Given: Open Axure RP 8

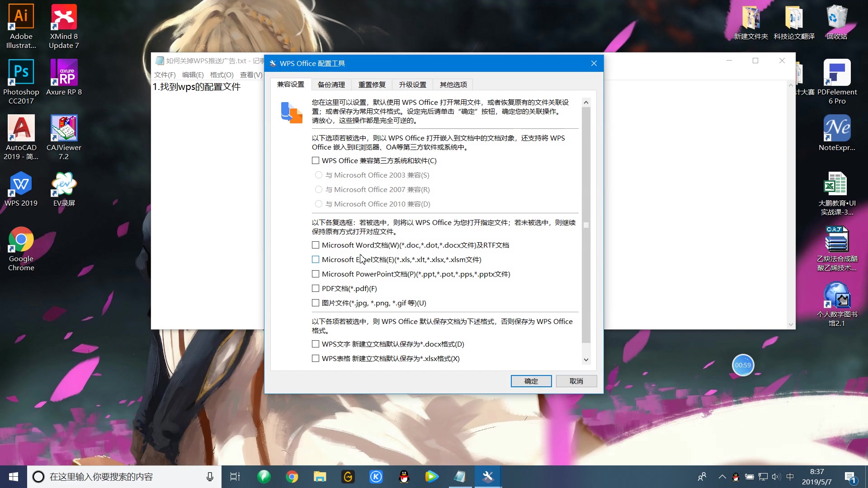Looking at the screenshot, I should [64, 72].
